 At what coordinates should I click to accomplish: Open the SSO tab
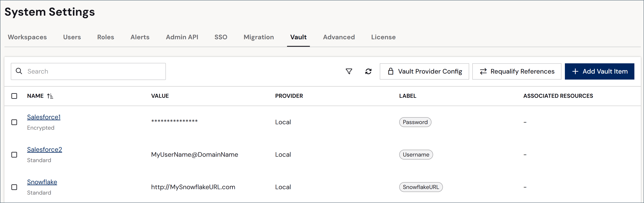click(221, 37)
